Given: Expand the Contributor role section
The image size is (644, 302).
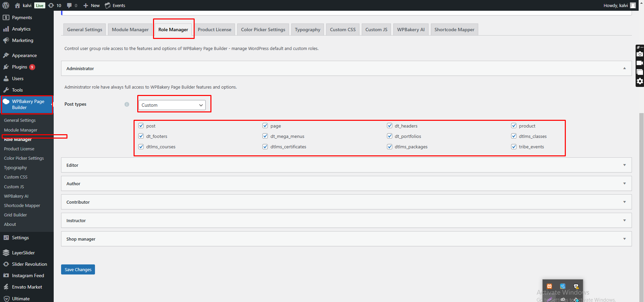Looking at the screenshot, I should point(346,202).
